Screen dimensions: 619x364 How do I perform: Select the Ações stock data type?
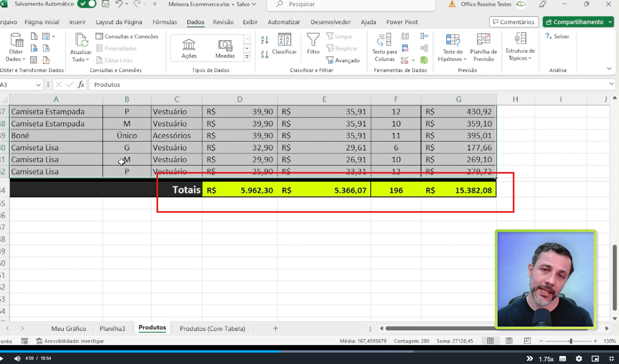pyautogui.click(x=189, y=48)
